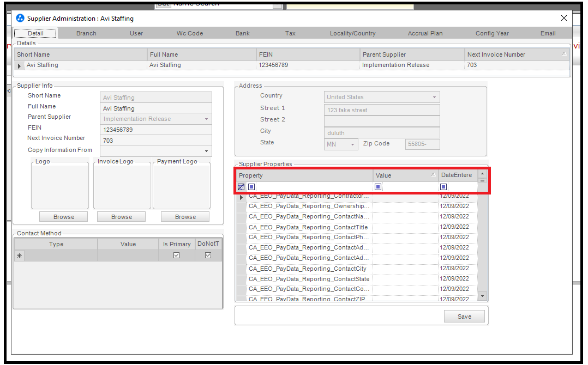The width and height of the screenshot is (588, 365).
Task: Click sort indicator on Next Invoice Number header
Action: coord(565,54)
